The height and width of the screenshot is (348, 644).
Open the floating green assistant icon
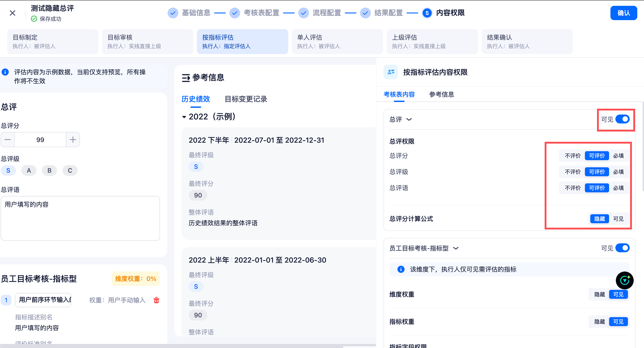[x=624, y=280]
